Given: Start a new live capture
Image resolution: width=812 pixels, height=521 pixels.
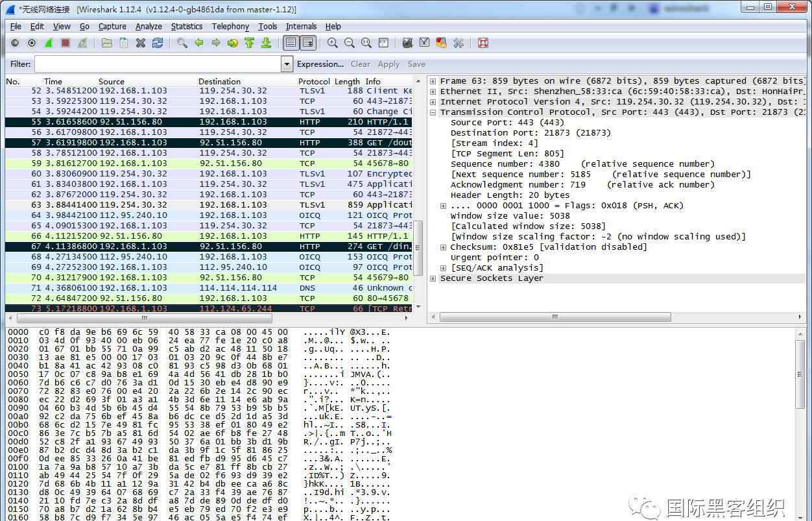Looking at the screenshot, I should click(49, 43).
